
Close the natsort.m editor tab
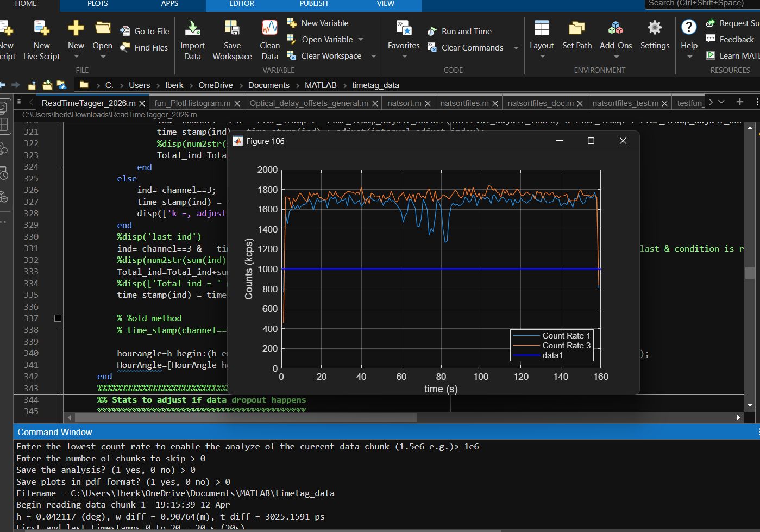point(428,103)
